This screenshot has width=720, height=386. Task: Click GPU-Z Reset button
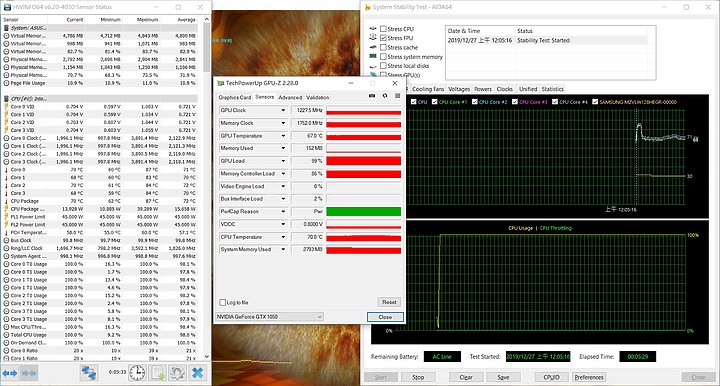pos(389,302)
